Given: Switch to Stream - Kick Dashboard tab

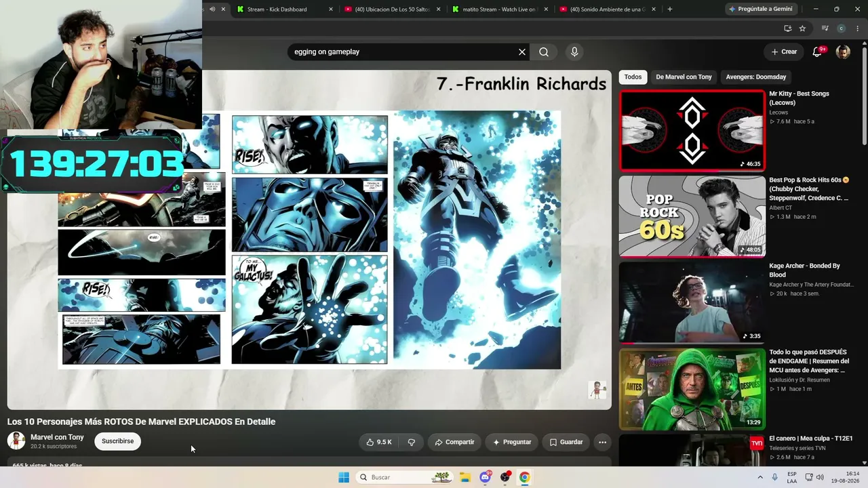Looking at the screenshot, I should click(x=283, y=9).
